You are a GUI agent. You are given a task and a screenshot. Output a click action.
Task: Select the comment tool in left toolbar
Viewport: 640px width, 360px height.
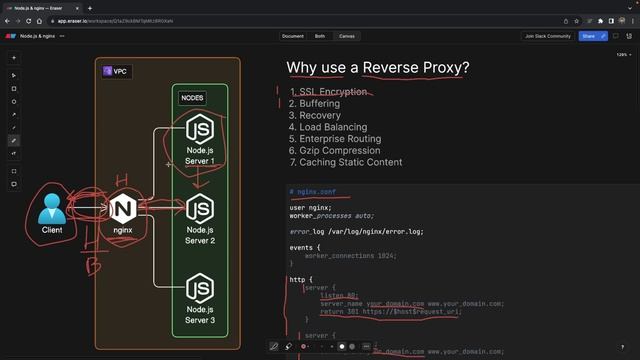click(x=14, y=184)
